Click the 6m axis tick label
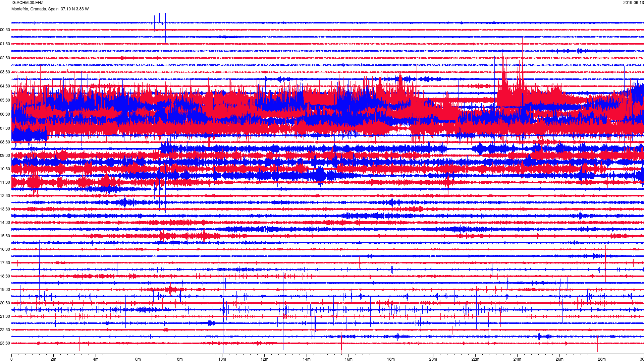This screenshot has height=362, width=644. point(138,359)
